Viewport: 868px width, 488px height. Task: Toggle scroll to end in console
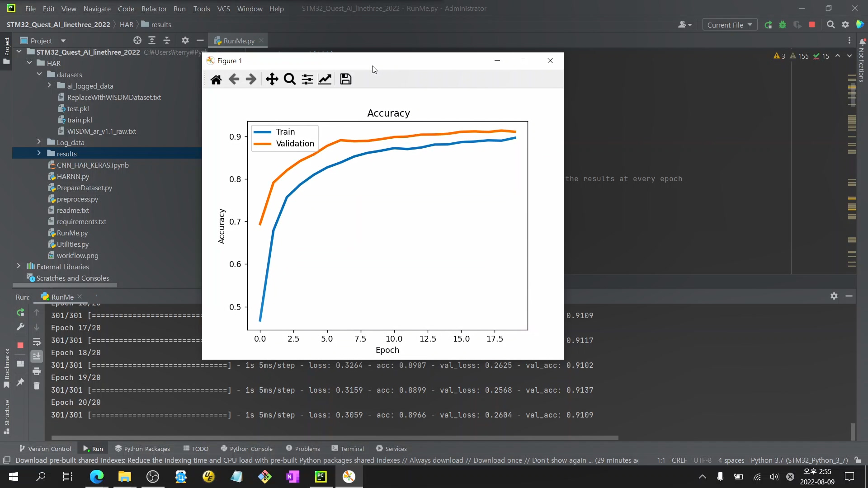[x=37, y=357]
